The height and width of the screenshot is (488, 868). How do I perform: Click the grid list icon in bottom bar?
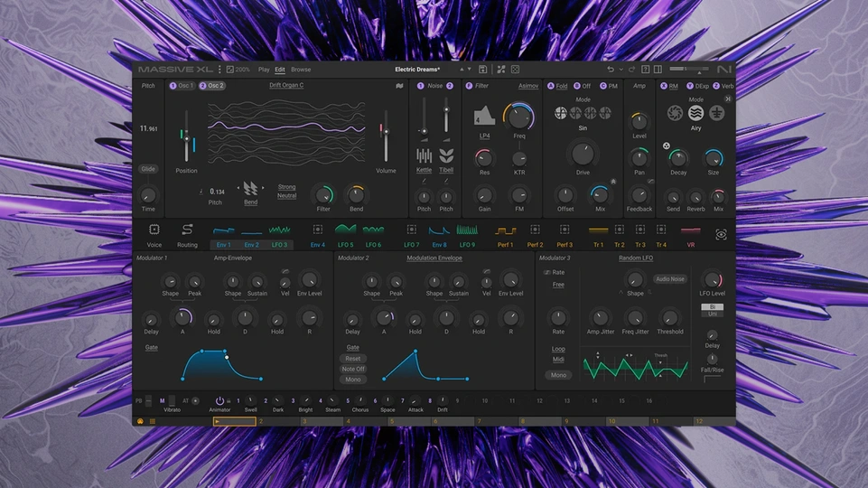point(153,421)
